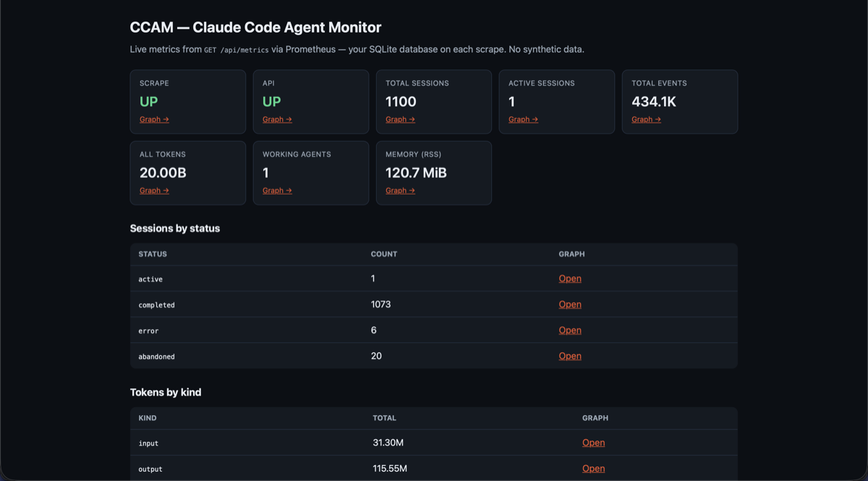
Task: Click the abandoned status cell
Action: (x=157, y=357)
